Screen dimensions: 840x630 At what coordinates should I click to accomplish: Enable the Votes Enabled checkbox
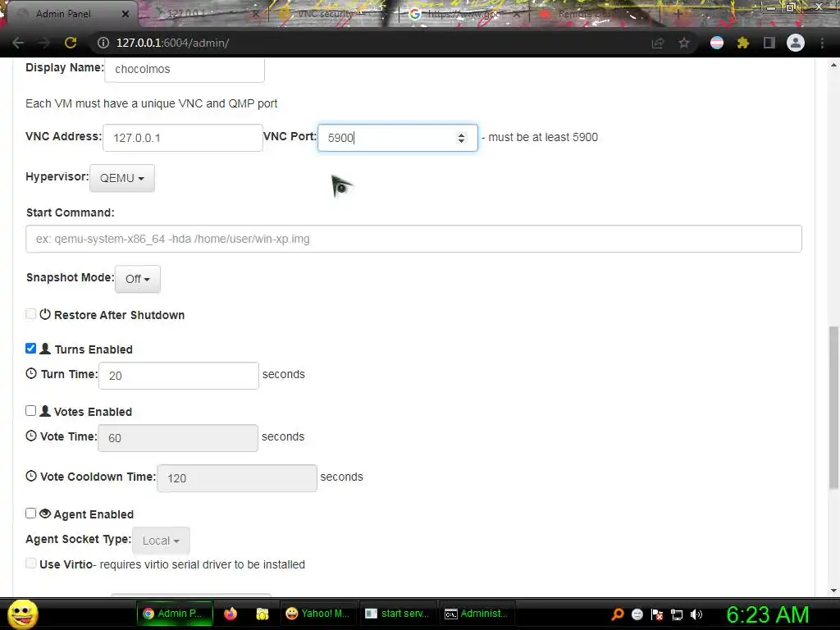point(30,410)
